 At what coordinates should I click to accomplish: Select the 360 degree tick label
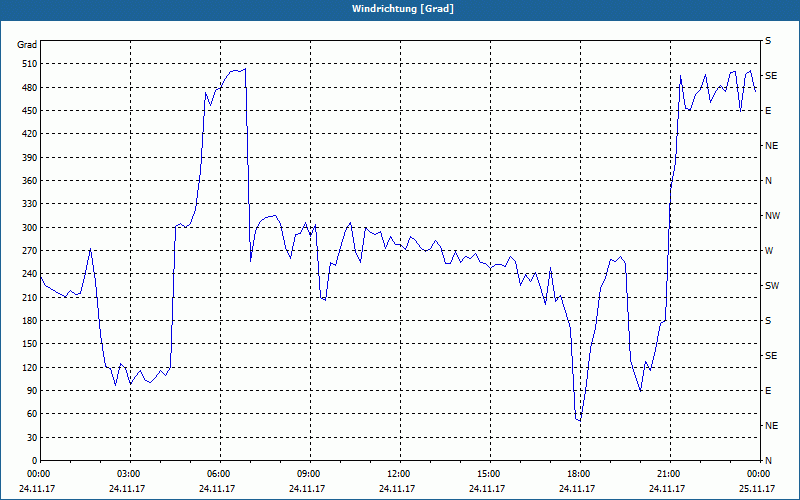pos(30,181)
